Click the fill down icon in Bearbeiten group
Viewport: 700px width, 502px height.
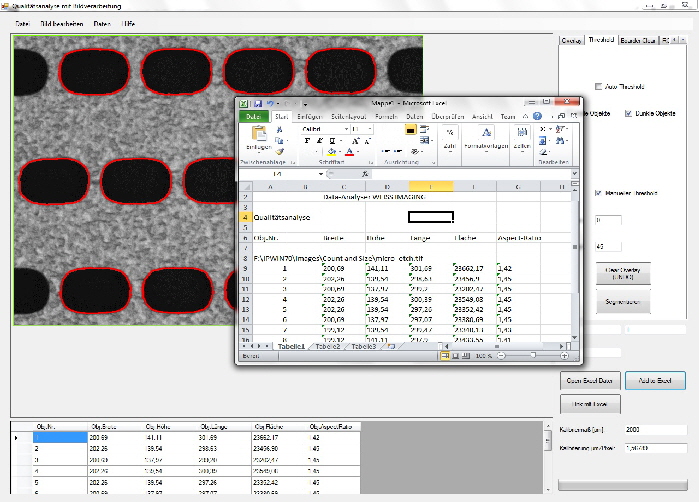(x=542, y=141)
